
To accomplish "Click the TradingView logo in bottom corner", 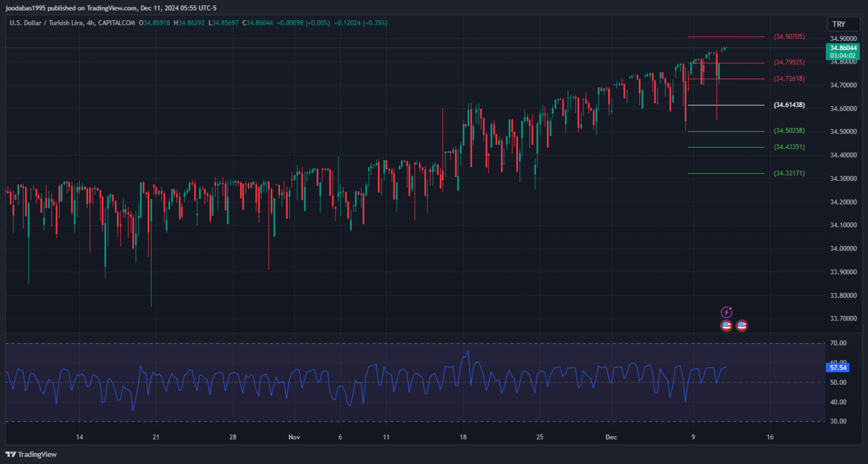I will (x=32, y=454).
